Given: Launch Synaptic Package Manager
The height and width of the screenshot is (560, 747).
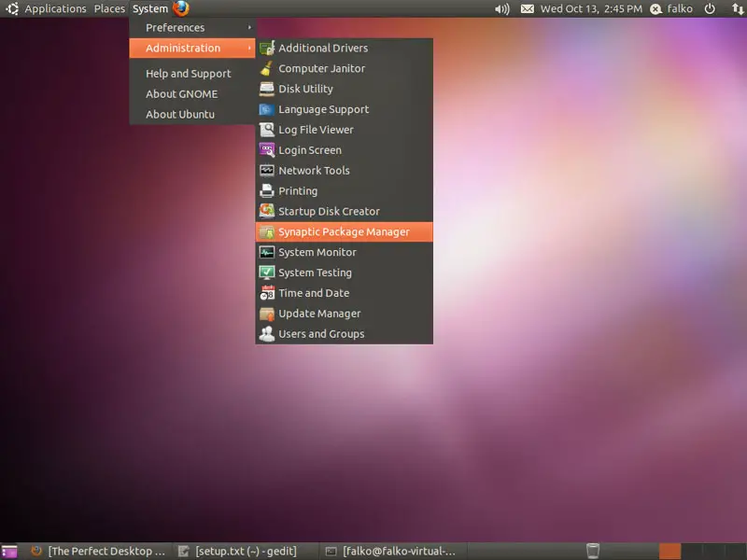Looking at the screenshot, I should (x=344, y=231).
